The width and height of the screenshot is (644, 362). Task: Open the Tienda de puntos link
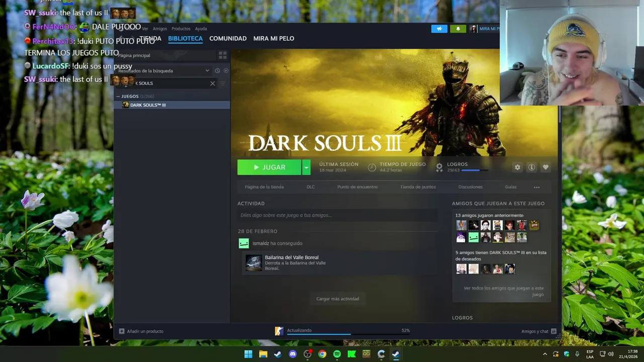coord(418,187)
